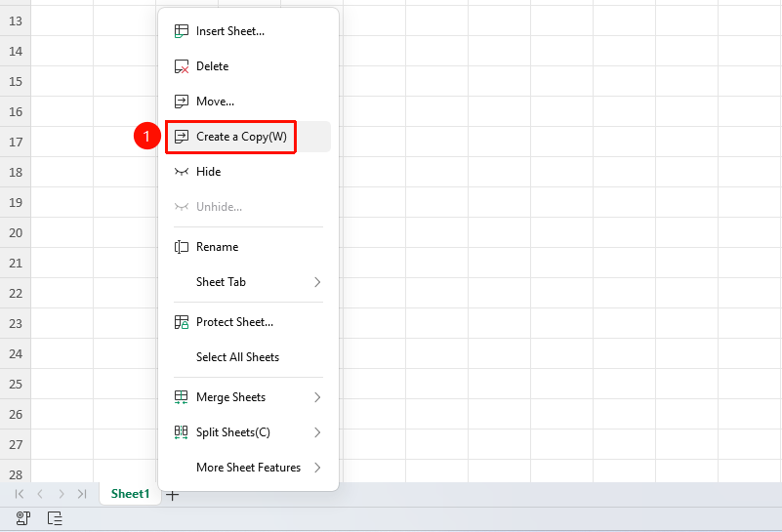The height and width of the screenshot is (532, 782).
Task: Expand the Split Sheets arrow chevron
Action: click(317, 432)
